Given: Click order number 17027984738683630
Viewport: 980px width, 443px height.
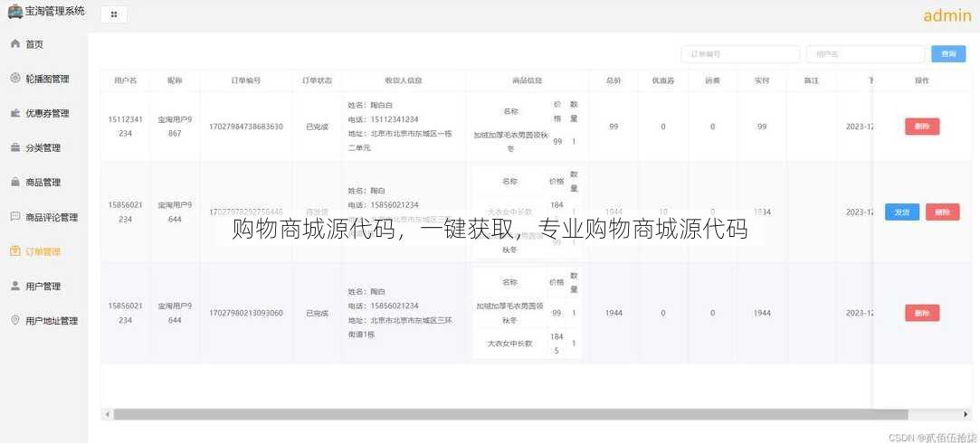Looking at the screenshot, I should [x=246, y=127].
